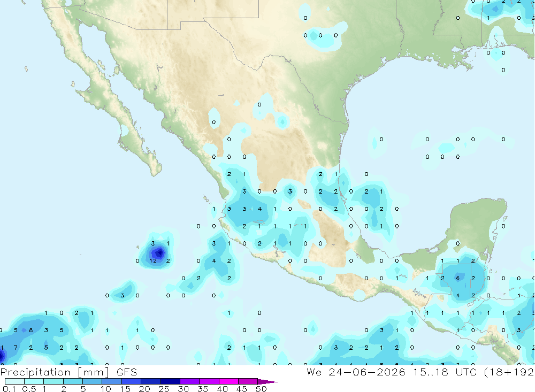Click the "Precipitation [mm] GFS" title text
Viewport: 535px width, 392px height.
pos(68,372)
